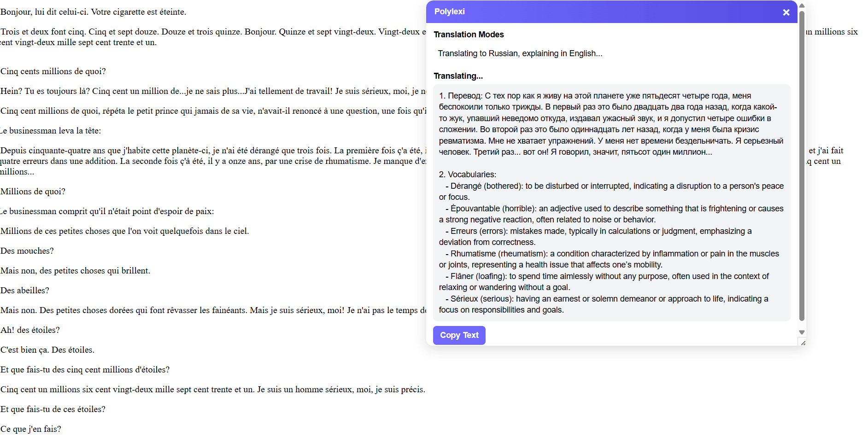This screenshot has width=868, height=436.
Task: Click the 'Translation Modes' heading
Action: point(469,34)
